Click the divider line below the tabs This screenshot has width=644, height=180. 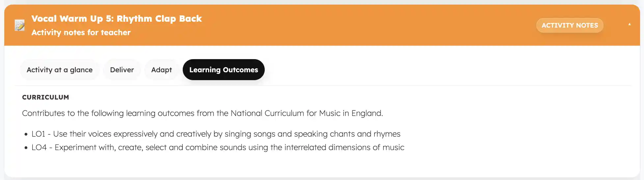click(x=323, y=86)
